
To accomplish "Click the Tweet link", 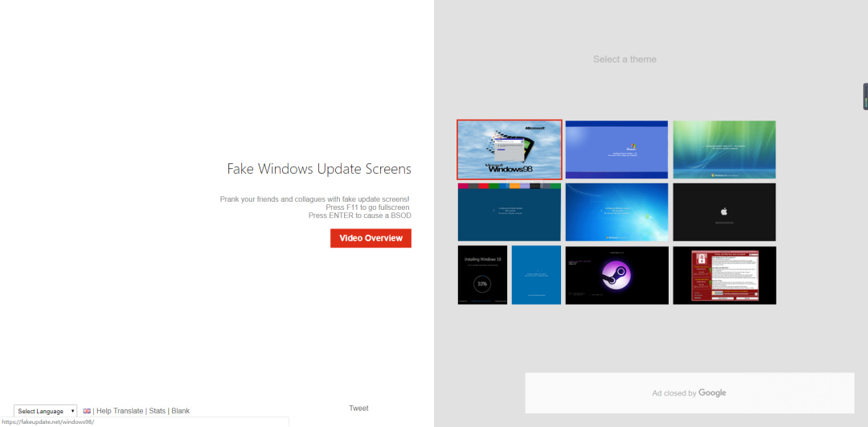I will pos(358,409).
